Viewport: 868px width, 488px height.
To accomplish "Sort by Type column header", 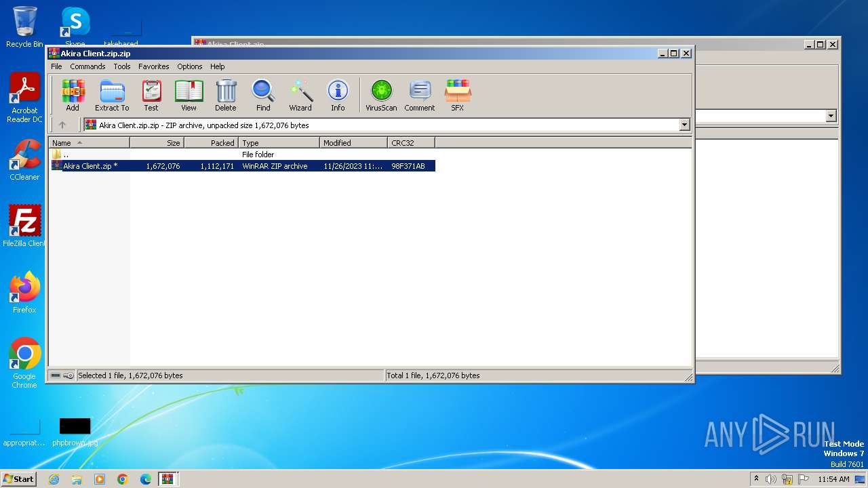I will pyautogui.click(x=279, y=143).
